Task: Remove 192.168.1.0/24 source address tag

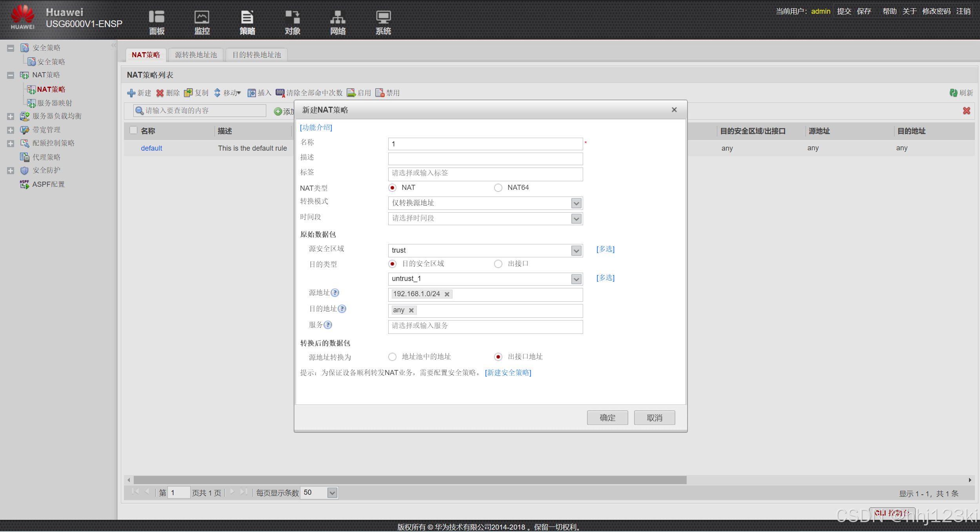Action: [447, 294]
